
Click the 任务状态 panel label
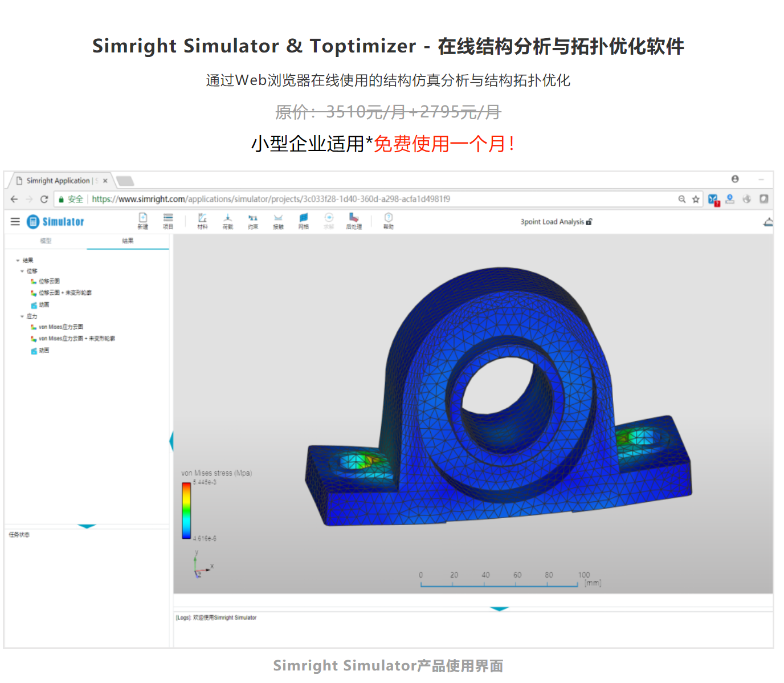[x=19, y=535]
